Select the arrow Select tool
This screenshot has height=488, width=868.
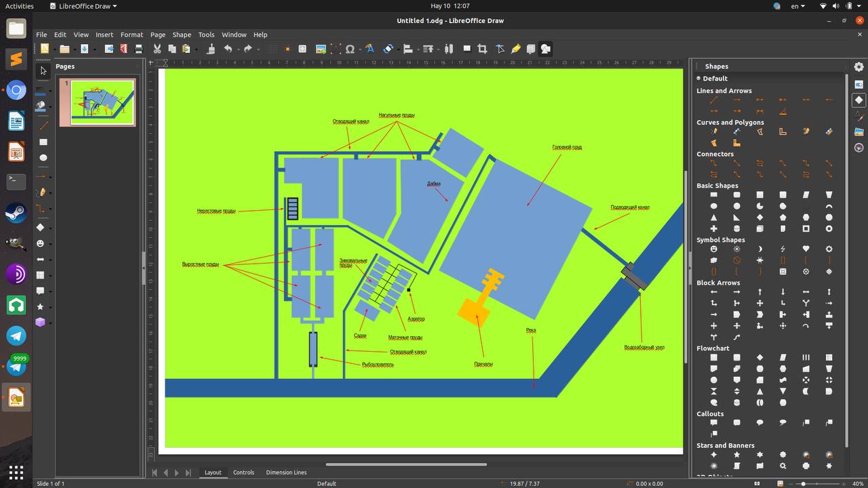tap(43, 70)
